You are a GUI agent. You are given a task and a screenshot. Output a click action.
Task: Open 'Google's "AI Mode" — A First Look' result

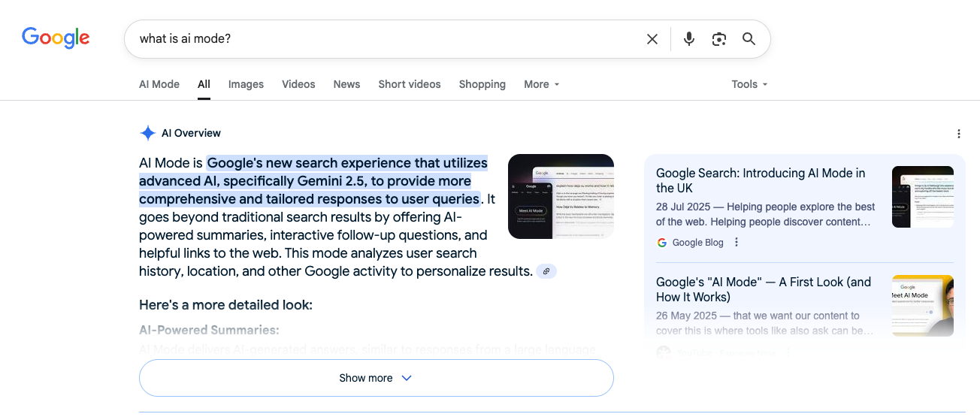pyautogui.click(x=764, y=289)
